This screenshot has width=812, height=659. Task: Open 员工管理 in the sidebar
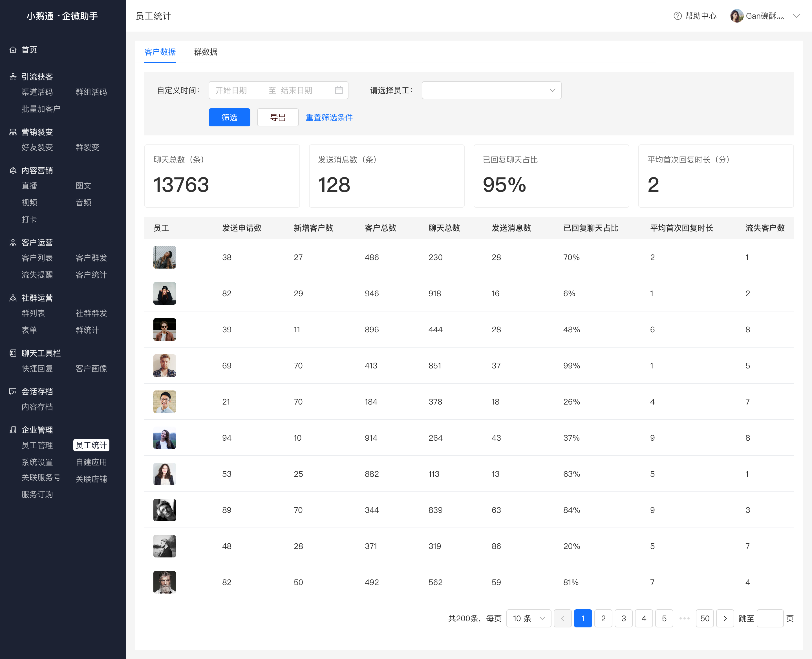click(x=37, y=445)
